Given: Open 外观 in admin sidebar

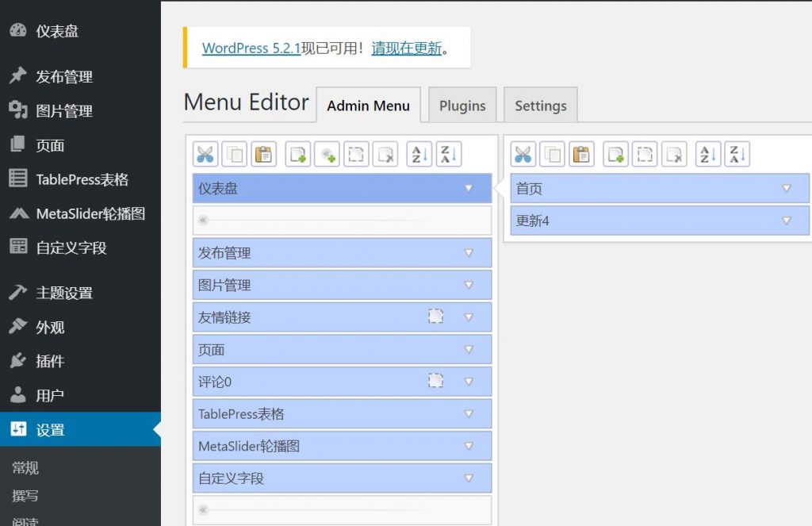Looking at the screenshot, I should point(80,327).
